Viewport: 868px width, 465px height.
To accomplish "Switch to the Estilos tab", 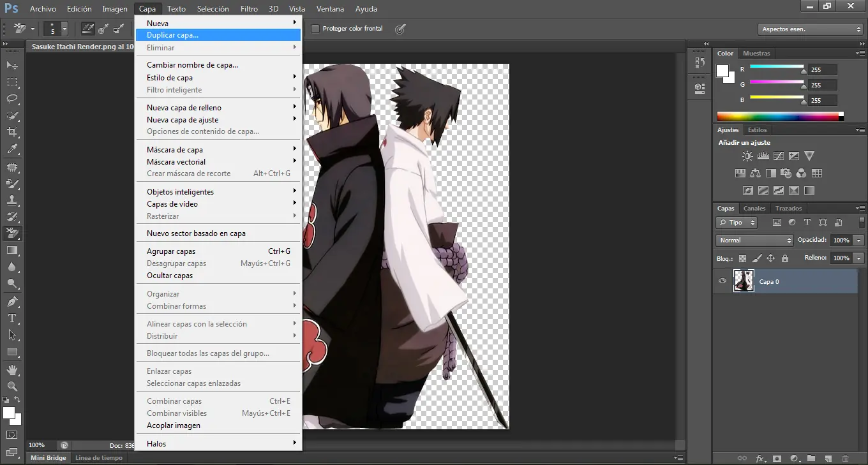I will point(758,130).
